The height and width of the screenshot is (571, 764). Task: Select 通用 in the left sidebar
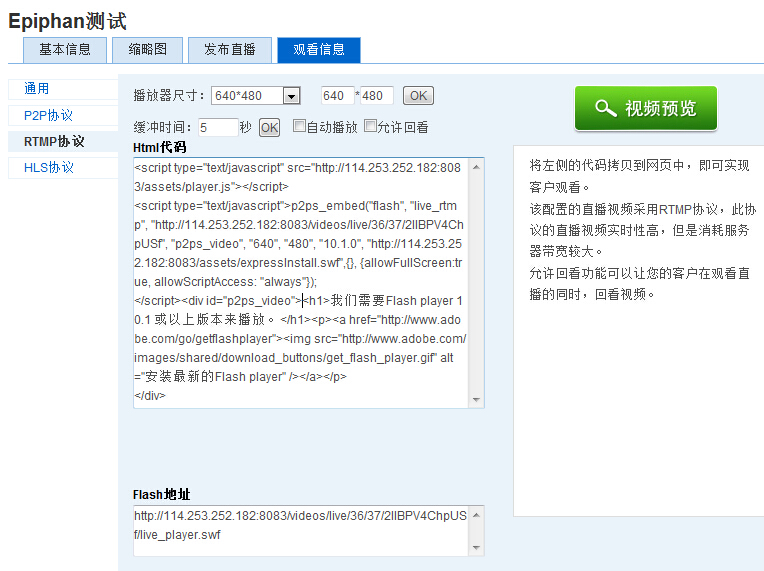[37, 89]
